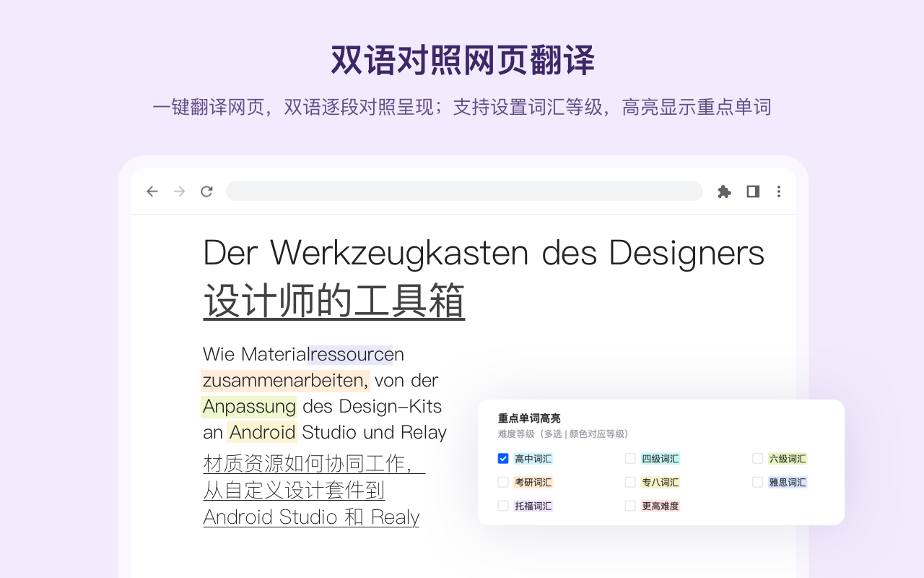This screenshot has height=578, width=924.
Task: Click the highlighted word Anpassung
Action: click(248, 406)
